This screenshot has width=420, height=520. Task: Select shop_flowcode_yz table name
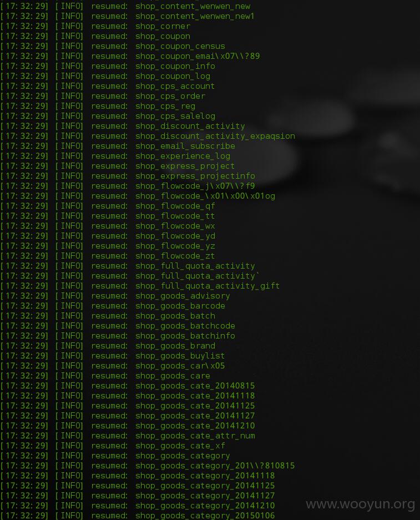pyautogui.click(x=175, y=246)
